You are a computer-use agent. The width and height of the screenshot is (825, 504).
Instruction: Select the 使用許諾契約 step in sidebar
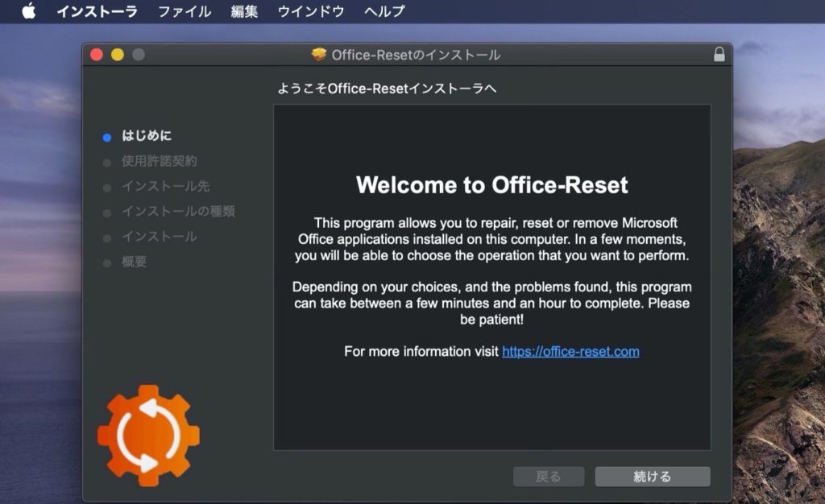(x=159, y=161)
